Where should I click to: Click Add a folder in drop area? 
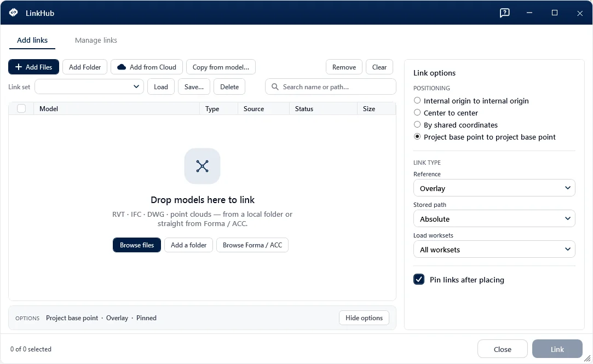coord(188,245)
